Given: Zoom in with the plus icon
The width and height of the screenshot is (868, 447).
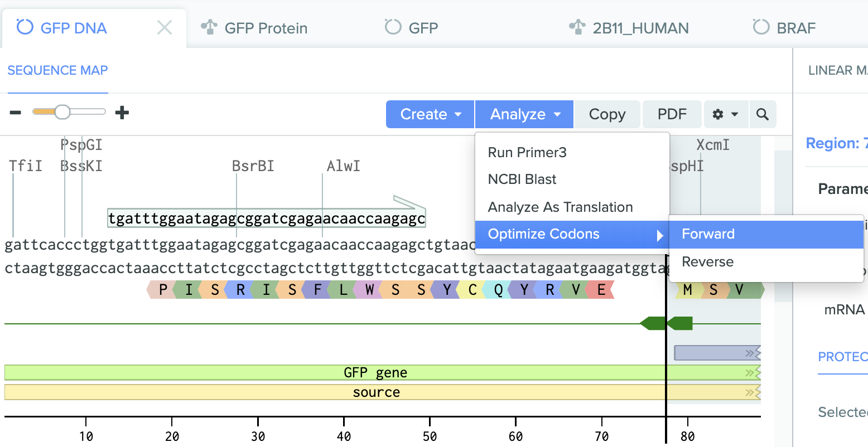Looking at the screenshot, I should [122, 113].
